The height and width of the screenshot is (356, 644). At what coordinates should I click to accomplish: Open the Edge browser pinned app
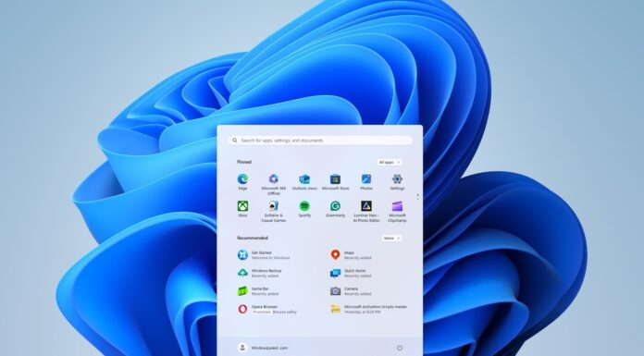pos(242,182)
